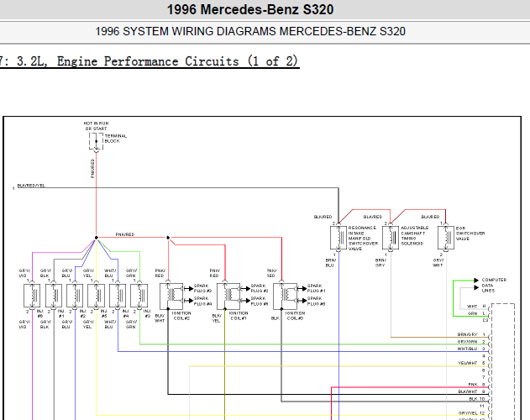530x420 pixels.
Task: Click the BLK/WHT pin 9 label
Action: pyautogui.click(x=471, y=391)
